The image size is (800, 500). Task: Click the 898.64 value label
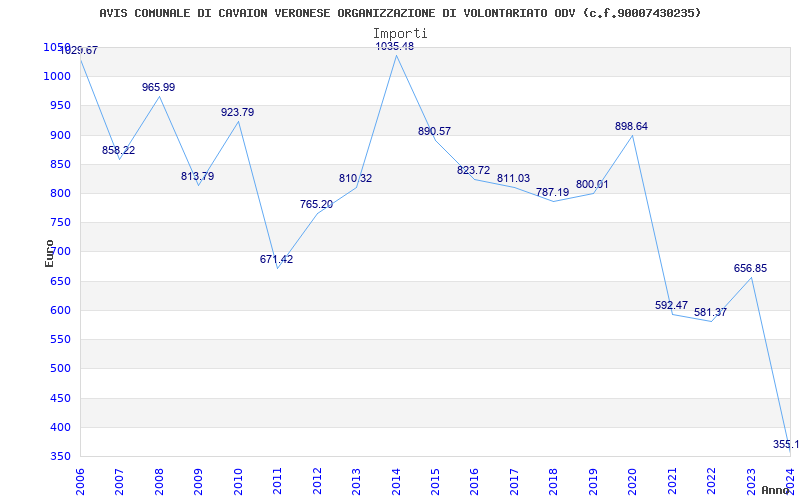click(631, 127)
